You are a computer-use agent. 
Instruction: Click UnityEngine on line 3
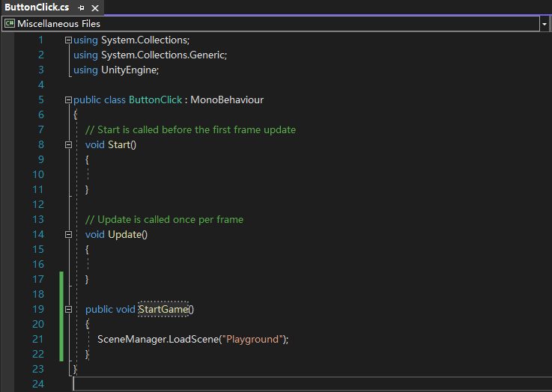[129, 70]
